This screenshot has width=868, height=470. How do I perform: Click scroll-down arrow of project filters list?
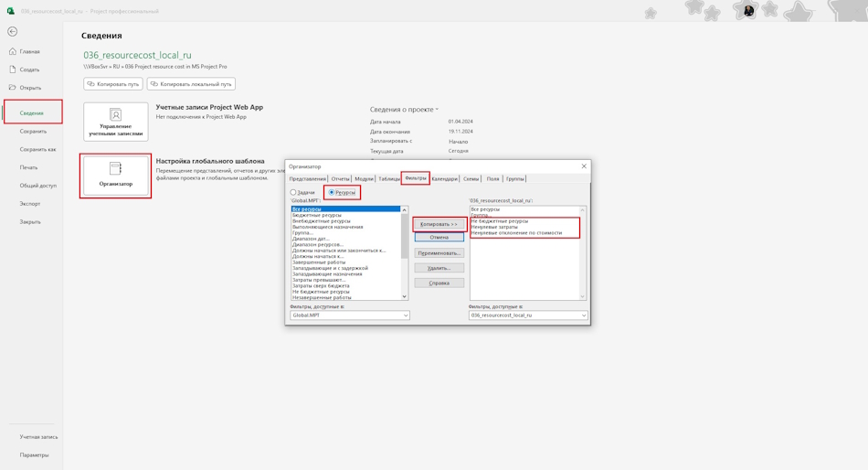click(x=582, y=296)
